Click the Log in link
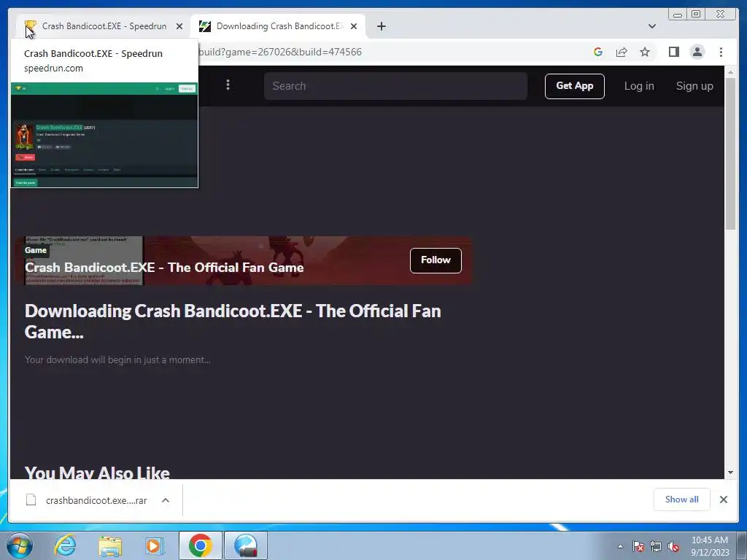The height and width of the screenshot is (560, 747). tap(639, 86)
